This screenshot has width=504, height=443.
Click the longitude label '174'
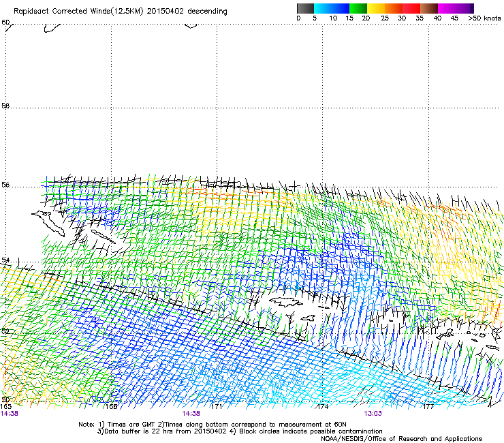(x=323, y=406)
